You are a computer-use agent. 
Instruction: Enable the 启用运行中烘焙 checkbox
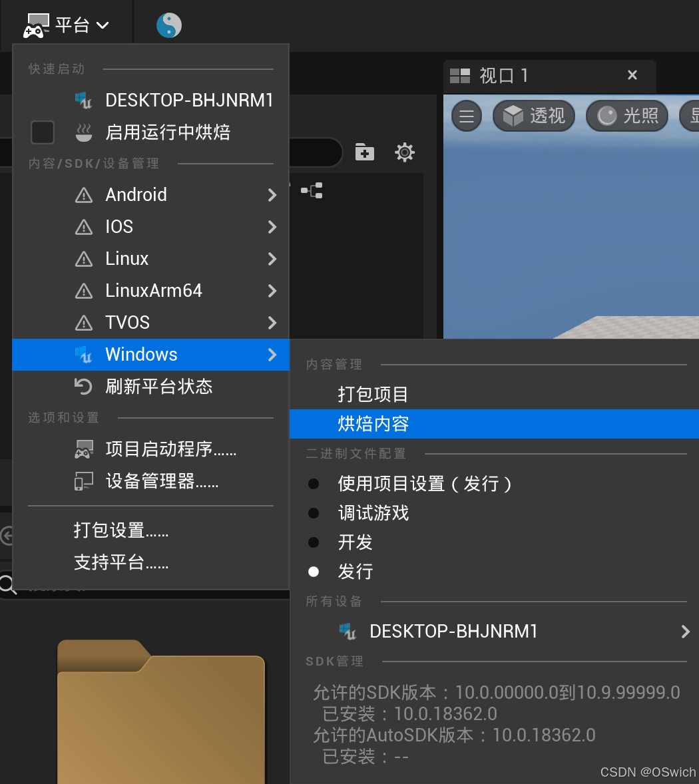tap(43, 132)
